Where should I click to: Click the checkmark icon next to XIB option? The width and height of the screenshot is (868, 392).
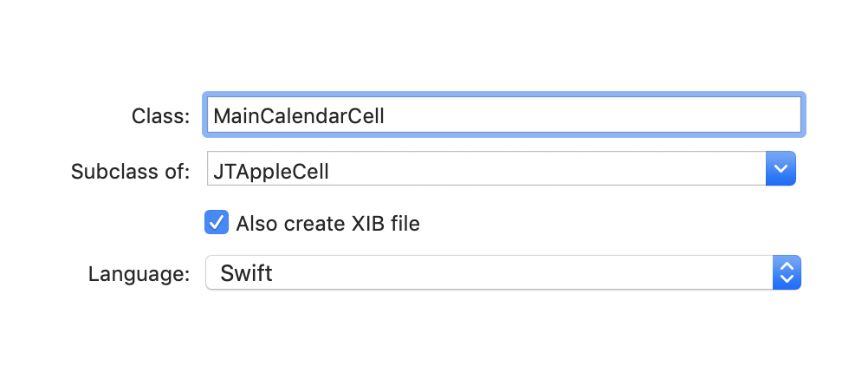point(217,223)
